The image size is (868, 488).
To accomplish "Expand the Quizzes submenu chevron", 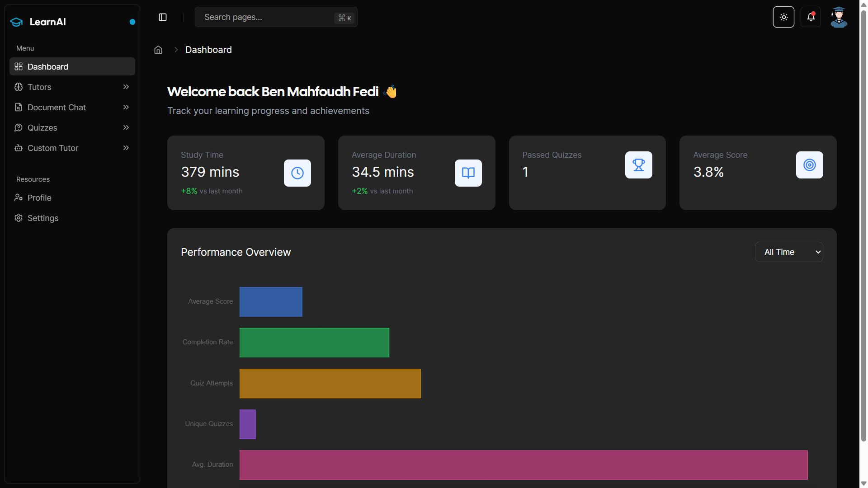I will (126, 127).
